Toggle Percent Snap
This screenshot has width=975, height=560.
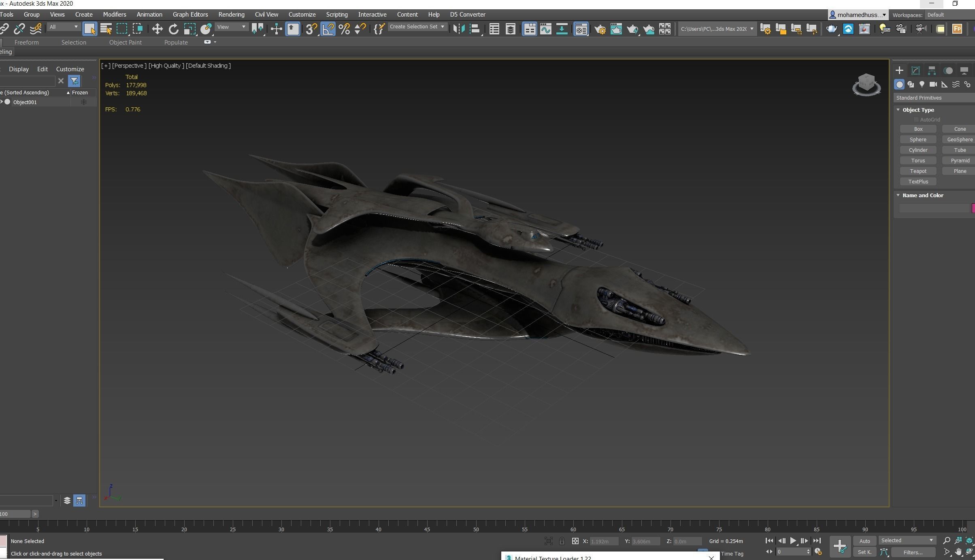(x=344, y=29)
